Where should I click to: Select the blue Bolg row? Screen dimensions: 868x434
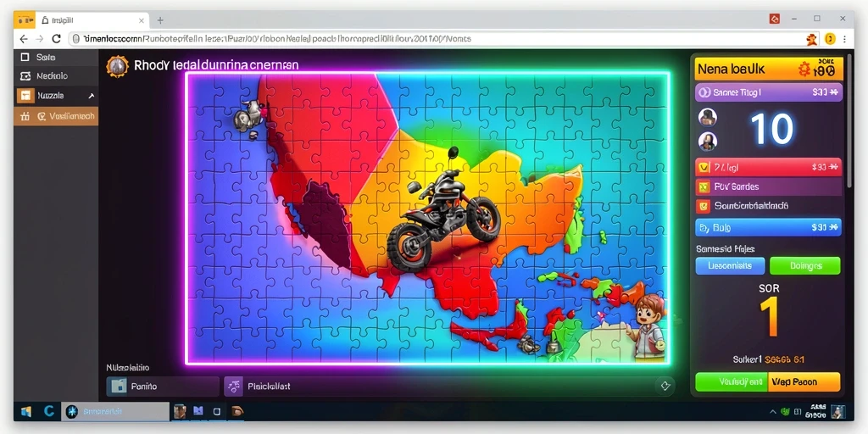[x=768, y=227]
